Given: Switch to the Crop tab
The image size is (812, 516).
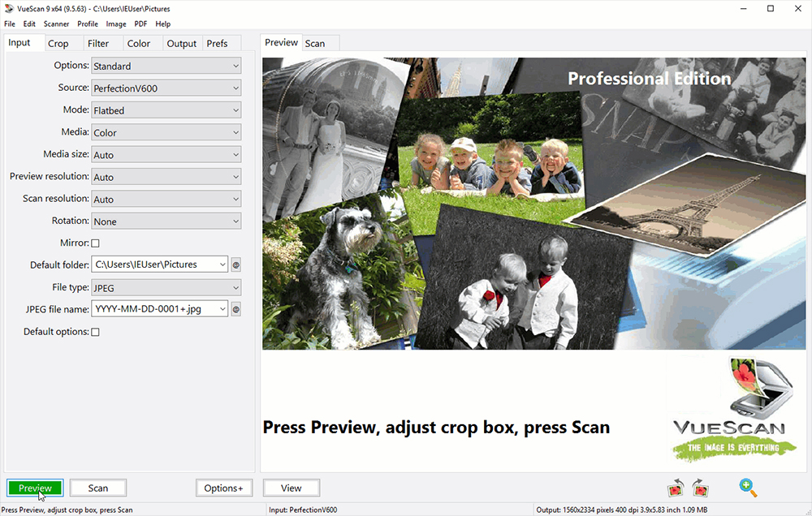Looking at the screenshot, I should click(58, 44).
